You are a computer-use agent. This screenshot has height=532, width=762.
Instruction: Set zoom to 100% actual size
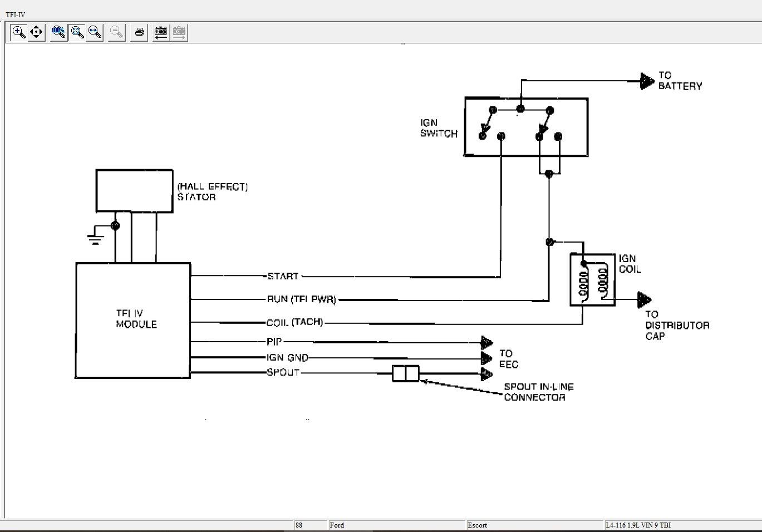[58, 32]
